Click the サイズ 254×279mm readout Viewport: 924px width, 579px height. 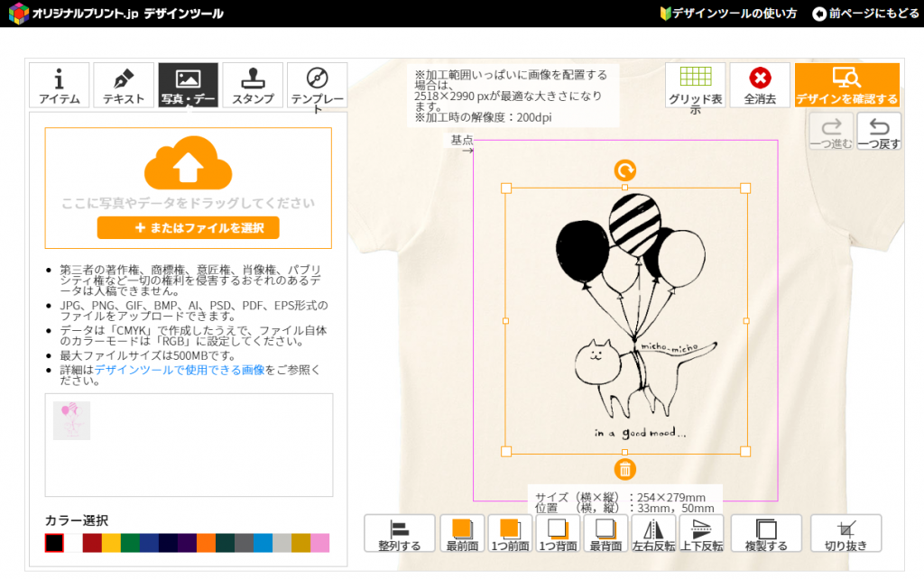(x=620, y=497)
